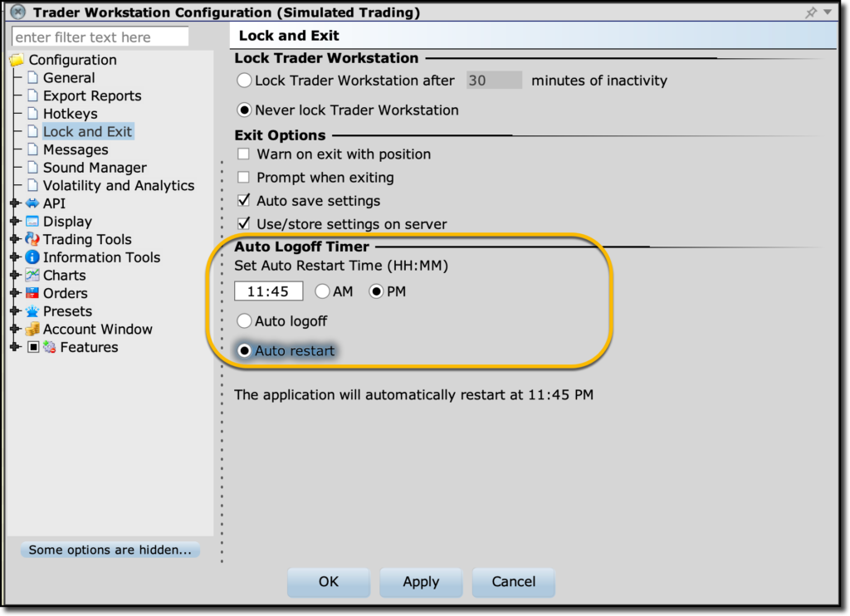This screenshot has height=616, width=850.
Task: Select Volatility and Analytics in tree
Action: (118, 186)
